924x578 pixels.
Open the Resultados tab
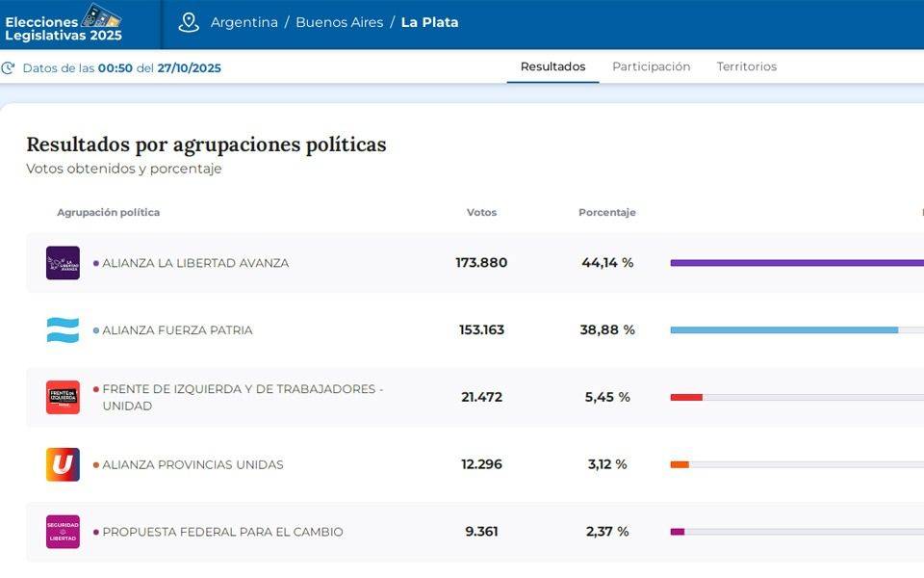pos(552,66)
